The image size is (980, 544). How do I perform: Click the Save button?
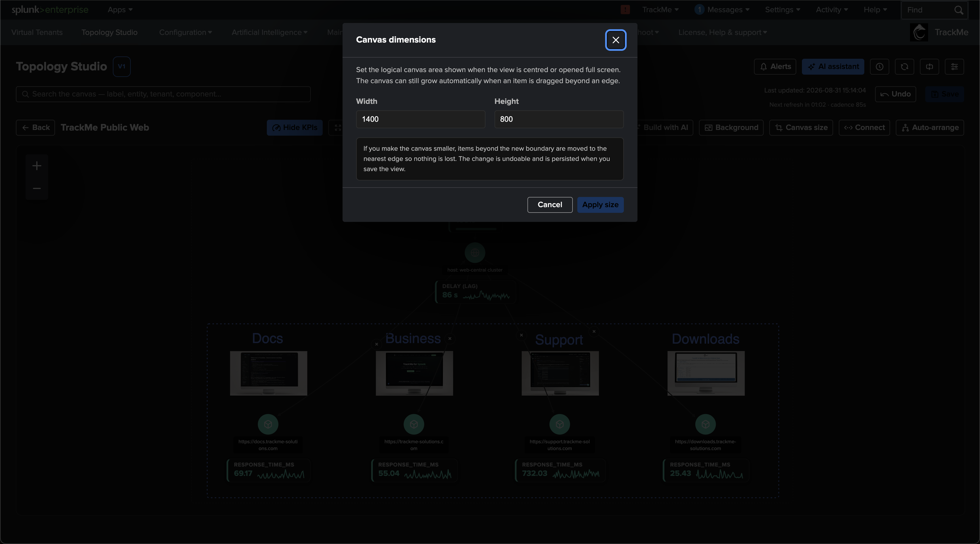click(x=944, y=94)
